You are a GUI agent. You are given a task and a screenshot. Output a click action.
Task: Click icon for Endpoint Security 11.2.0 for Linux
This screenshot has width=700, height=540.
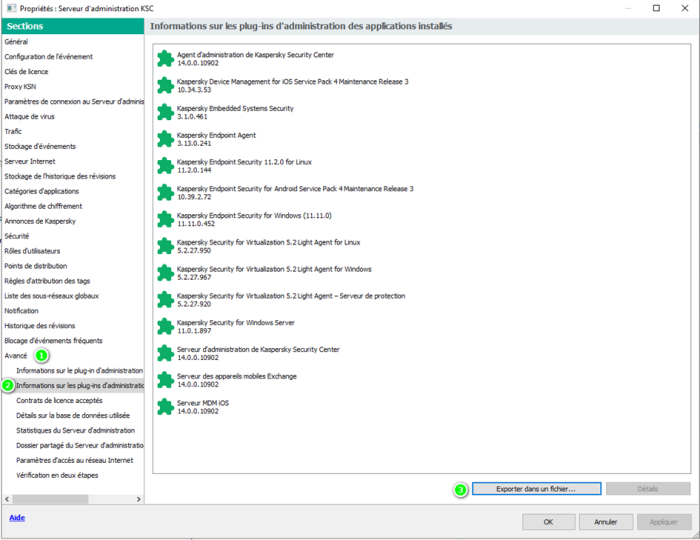165,166
